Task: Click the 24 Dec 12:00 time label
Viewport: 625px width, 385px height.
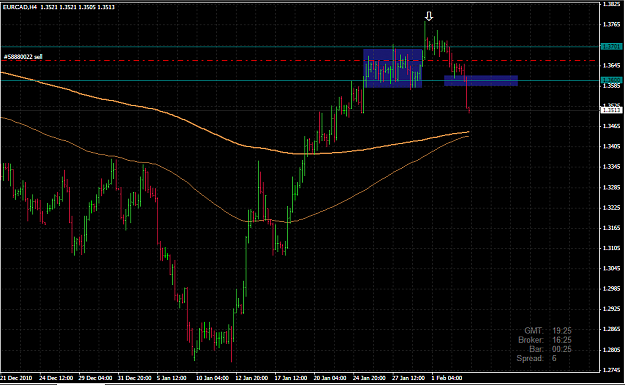Action: tap(56, 378)
